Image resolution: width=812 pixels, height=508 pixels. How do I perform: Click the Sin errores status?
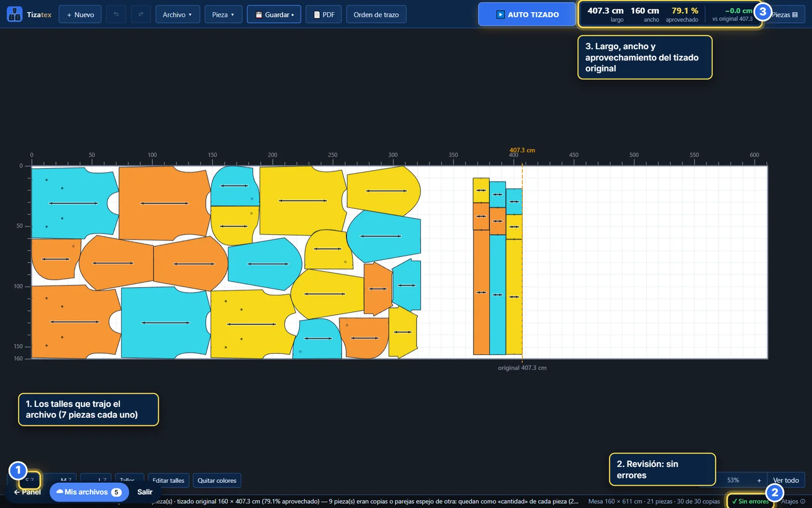pyautogui.click(x=750, y=501)
